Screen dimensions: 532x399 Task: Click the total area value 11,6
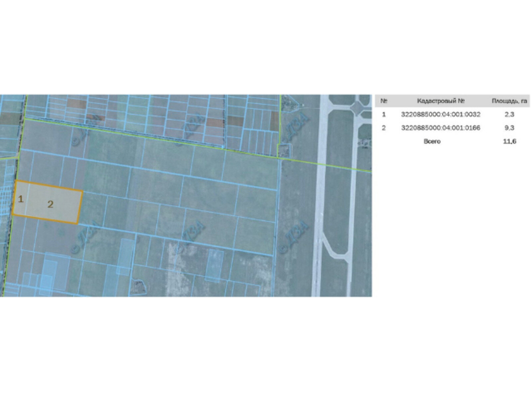(509, 141)
